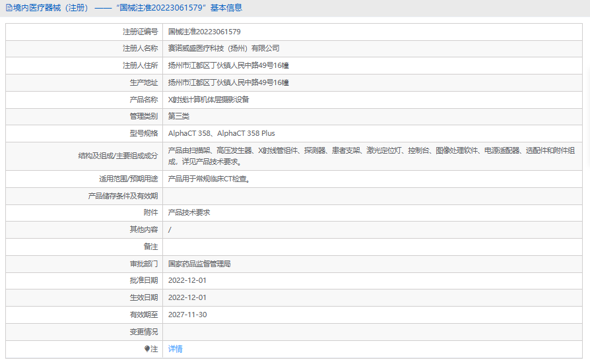Click the 结构及组成 description paragraph
The height and width of the screenshot is (364, 590).
point(372,156)
